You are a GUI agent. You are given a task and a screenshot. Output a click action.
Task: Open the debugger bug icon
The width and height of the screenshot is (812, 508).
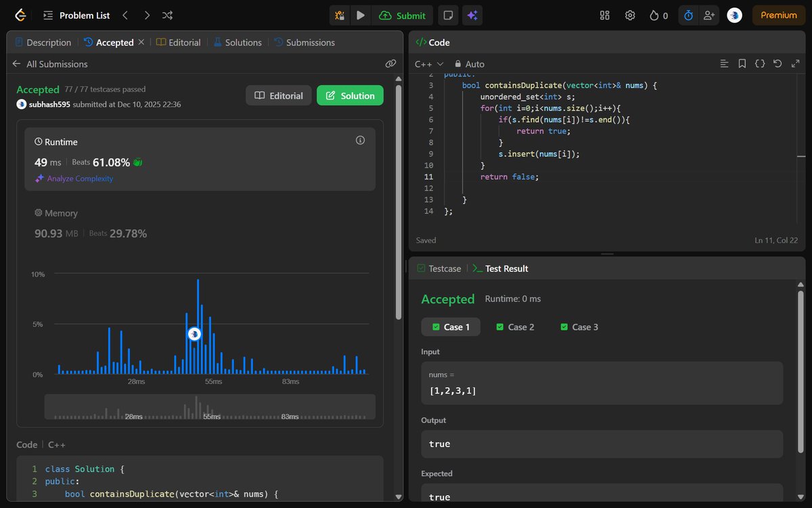pos(339,15)
